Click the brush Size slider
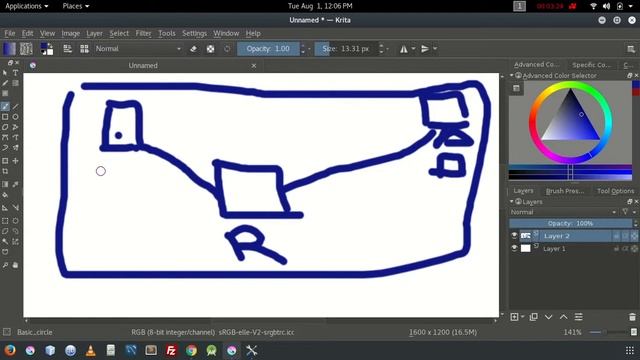Viewport: 640px width, 360px height. (x=346, y=49)
